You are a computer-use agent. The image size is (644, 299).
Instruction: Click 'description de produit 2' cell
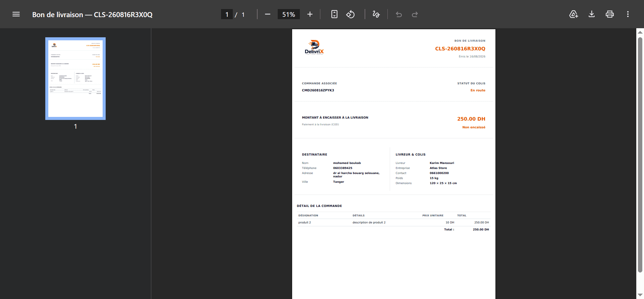pos(369,222)
